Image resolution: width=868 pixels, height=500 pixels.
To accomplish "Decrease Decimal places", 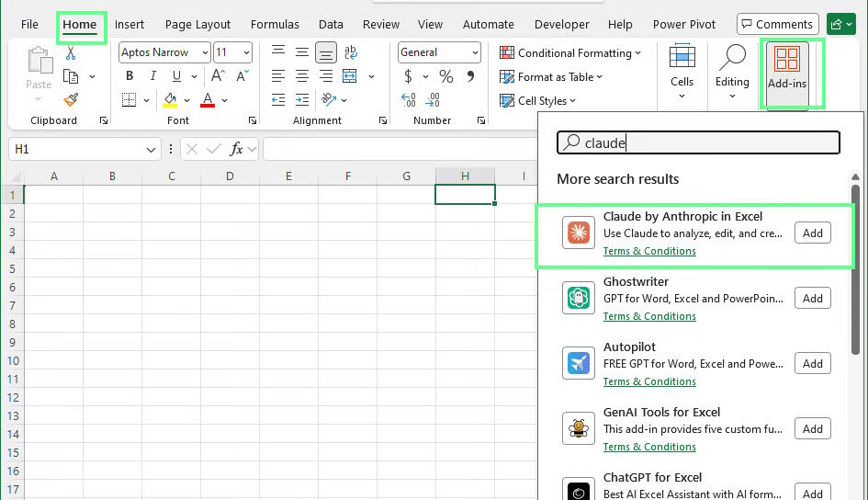I will click(433, 99).
